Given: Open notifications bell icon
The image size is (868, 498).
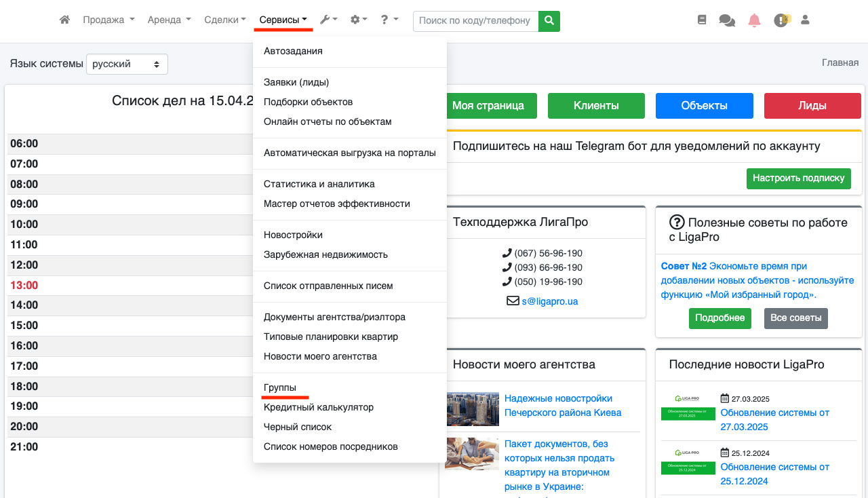Looking at the screenshot, I should (x=754, y=20).
